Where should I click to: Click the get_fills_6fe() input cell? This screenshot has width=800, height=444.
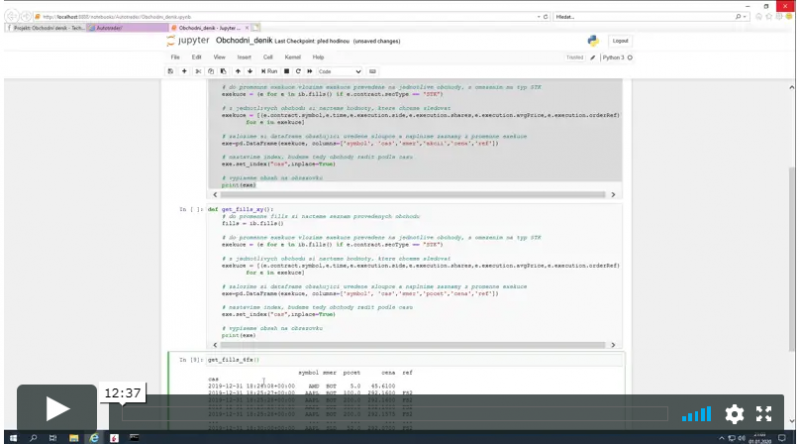point(415,360)
